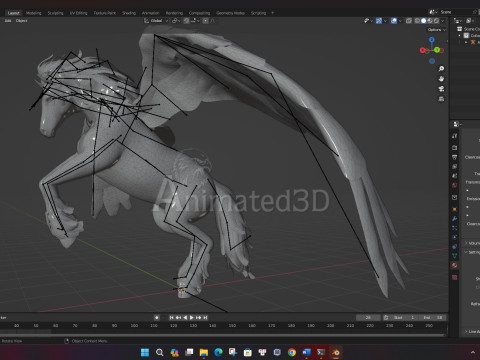The image size is (480, 360).
Task: Toggle preview range clock icon in timeline
Action: (x=386, y=317)
